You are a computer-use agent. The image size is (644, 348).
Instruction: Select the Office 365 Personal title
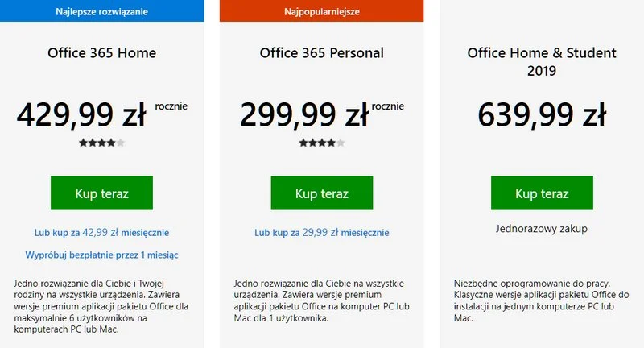pyautogui.click(x=321, y=53)
